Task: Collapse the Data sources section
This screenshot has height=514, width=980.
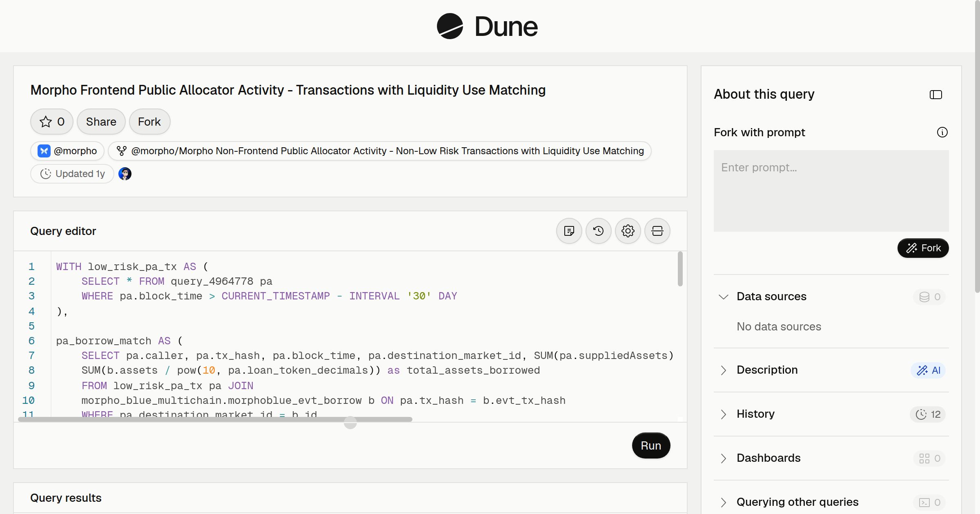Action: pos(723,297)
